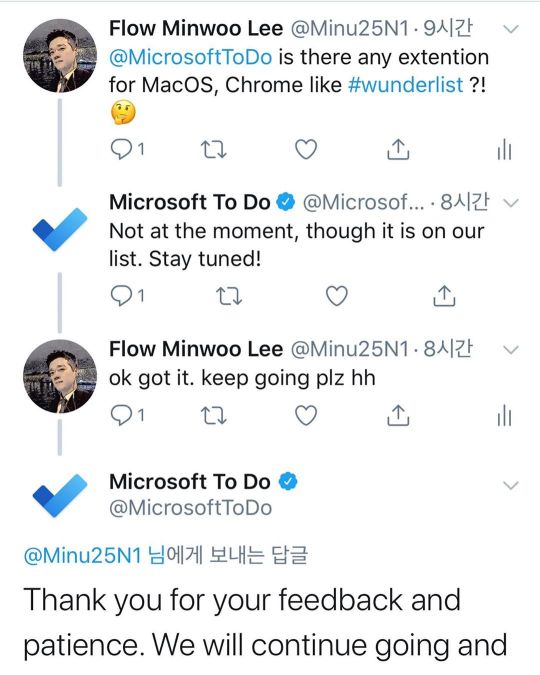Expand chevron menu on the final Microsoft To Do tweet
Screen dimensions: 540x675
point(511,486)
